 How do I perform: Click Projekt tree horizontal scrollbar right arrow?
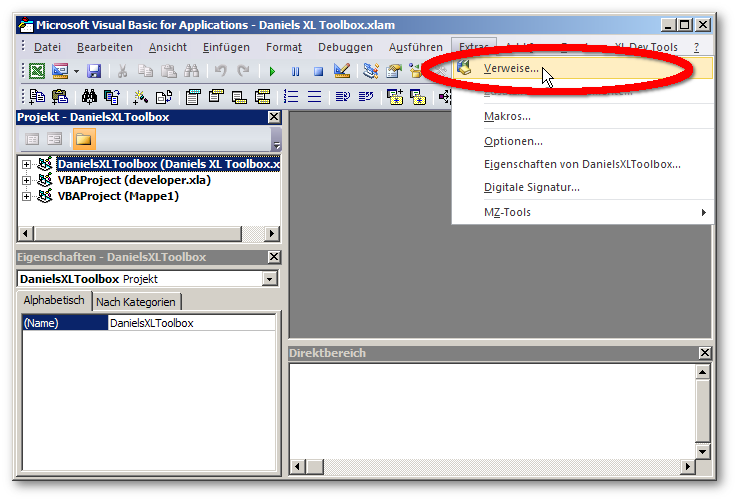[272, 234]
